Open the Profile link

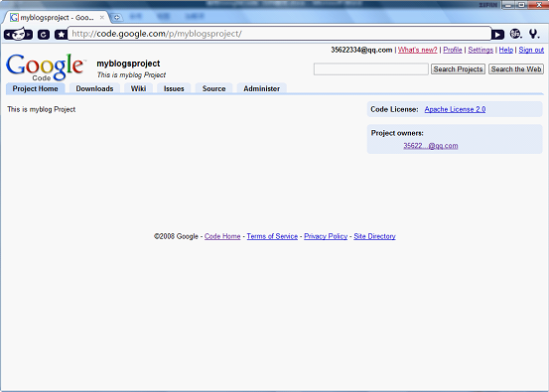pyautogui.click(x=453, y=50)
